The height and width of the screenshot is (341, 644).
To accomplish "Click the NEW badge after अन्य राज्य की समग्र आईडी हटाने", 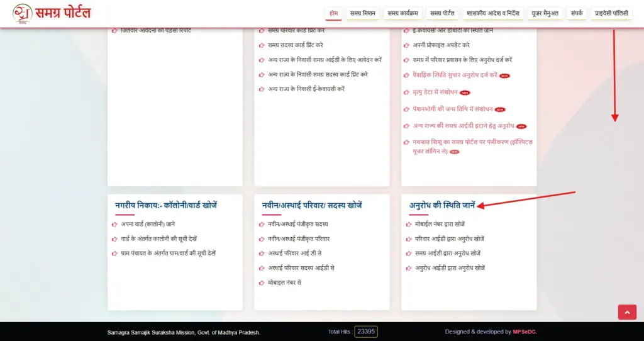I will click(x=521, y=126).
